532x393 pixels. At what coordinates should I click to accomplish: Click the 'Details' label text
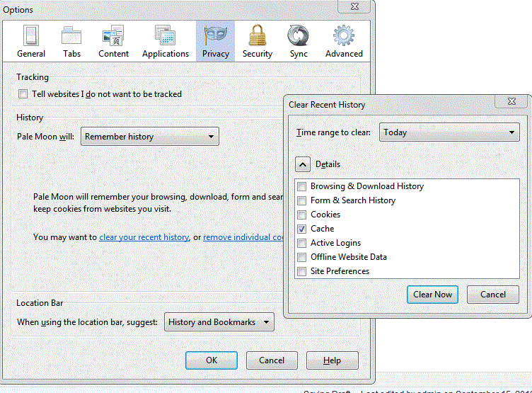[328, 164]
